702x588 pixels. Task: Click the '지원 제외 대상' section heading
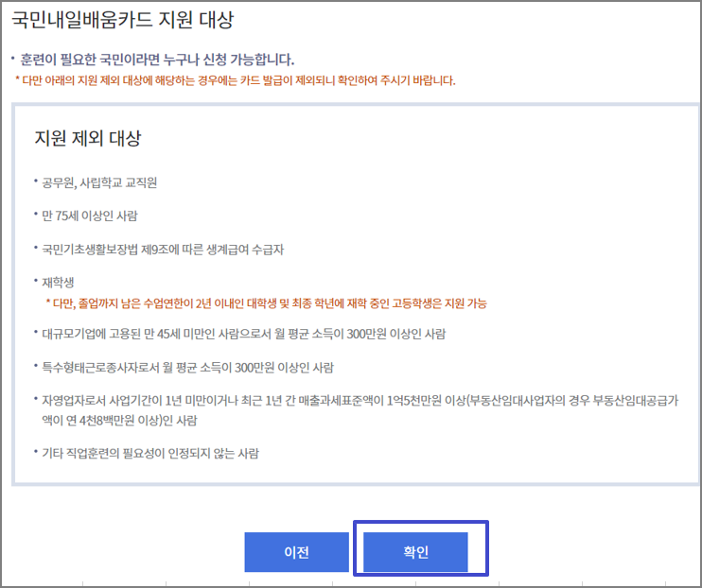(x=88, y=138)
